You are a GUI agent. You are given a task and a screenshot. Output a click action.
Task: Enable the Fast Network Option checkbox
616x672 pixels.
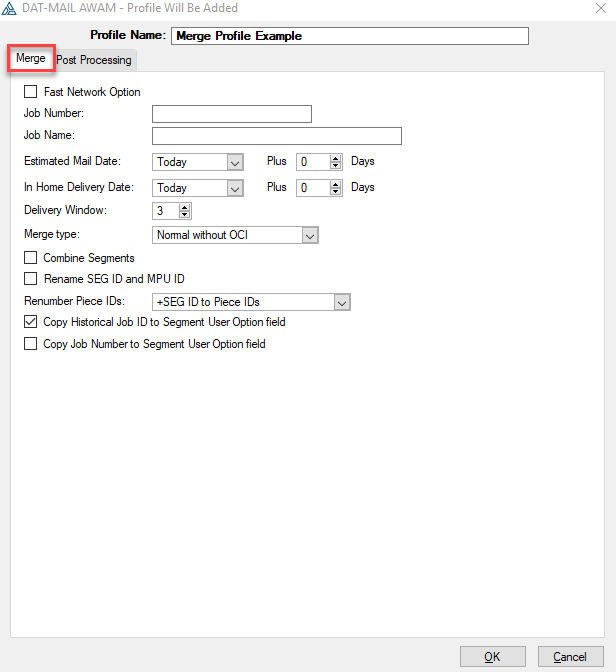tap(30, 92)
